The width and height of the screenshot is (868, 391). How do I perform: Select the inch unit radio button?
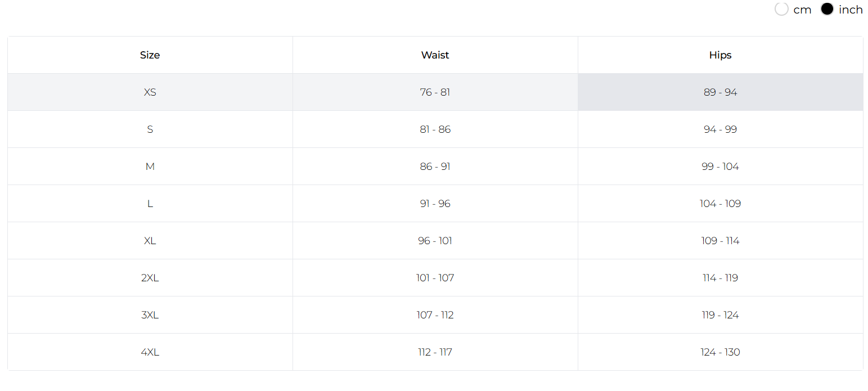coord(827,9)
